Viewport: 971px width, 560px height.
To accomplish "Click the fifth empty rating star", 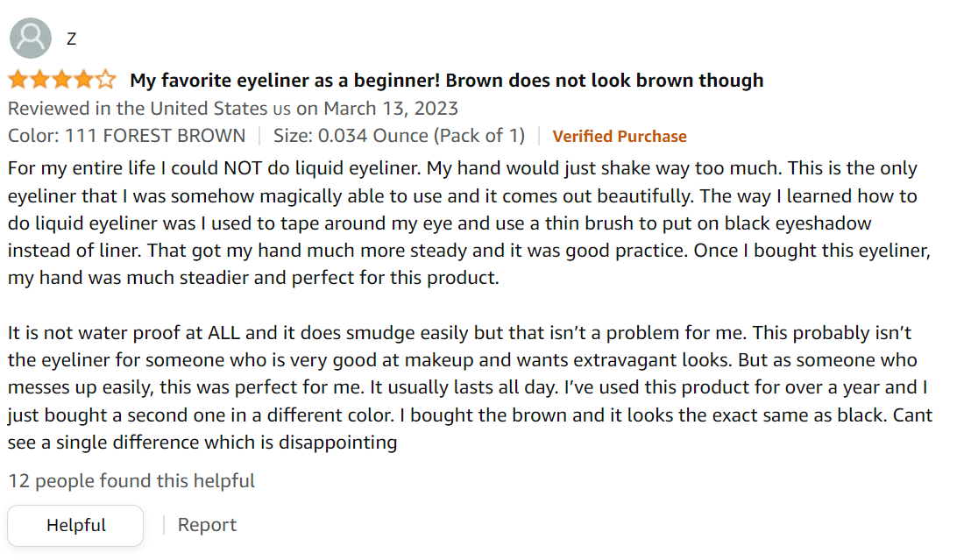I will point(106,81).
